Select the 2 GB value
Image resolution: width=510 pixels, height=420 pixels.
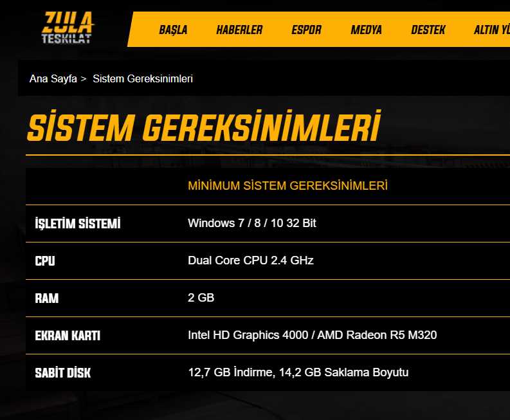(201, 298)
